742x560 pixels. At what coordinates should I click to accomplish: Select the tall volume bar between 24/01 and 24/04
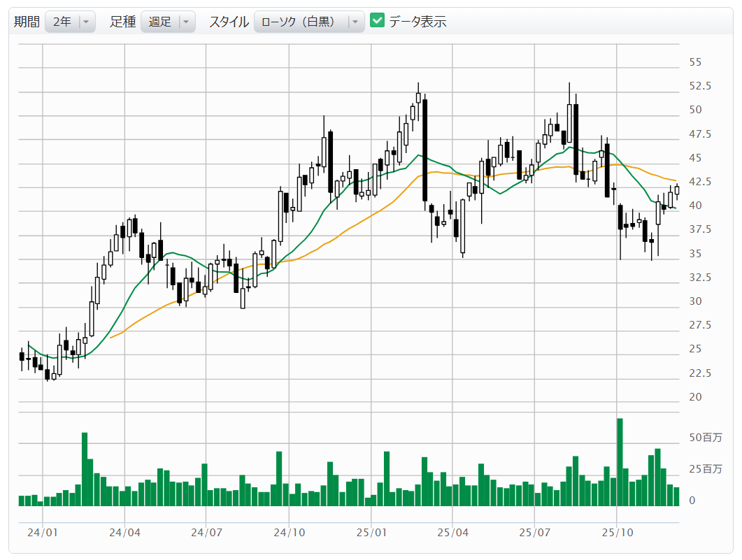pos(85,468)
